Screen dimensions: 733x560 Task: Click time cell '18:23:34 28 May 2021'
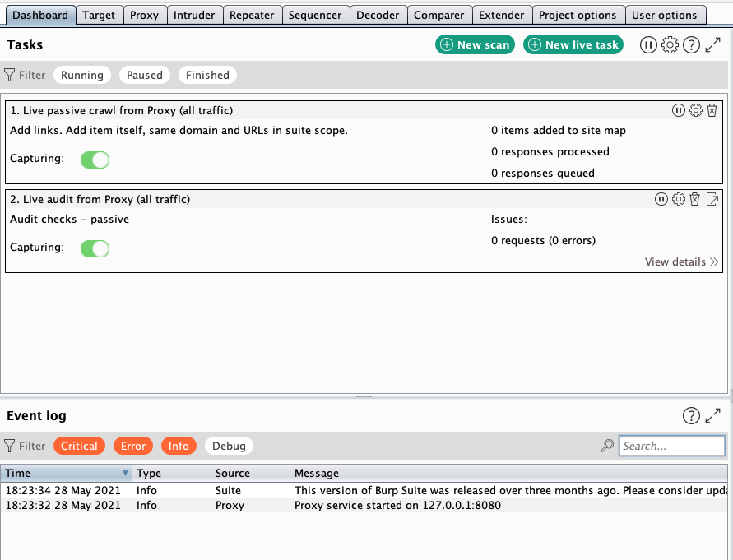pyautogui.click(x=63, y=490)
